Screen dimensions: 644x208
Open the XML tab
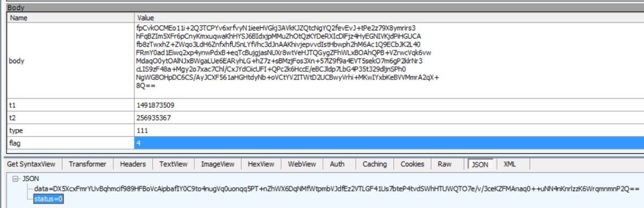click(x=509, y=164)
